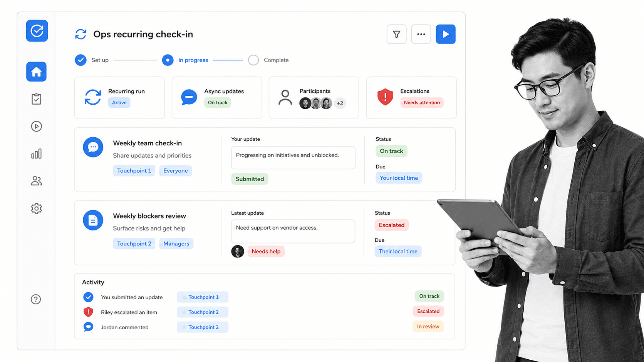Click the recurring sync icon beside the title

pyautogui.click(x=80, y=34)
